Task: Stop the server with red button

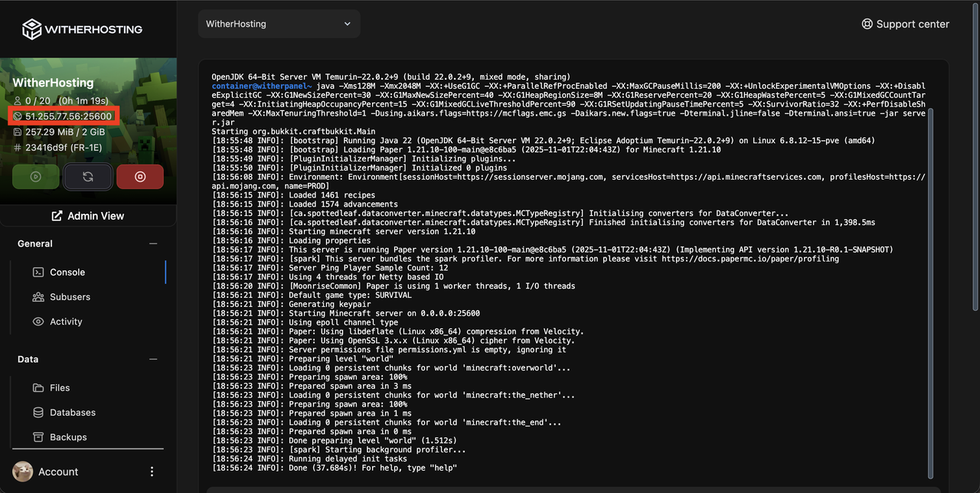Action: coord(140,176)
